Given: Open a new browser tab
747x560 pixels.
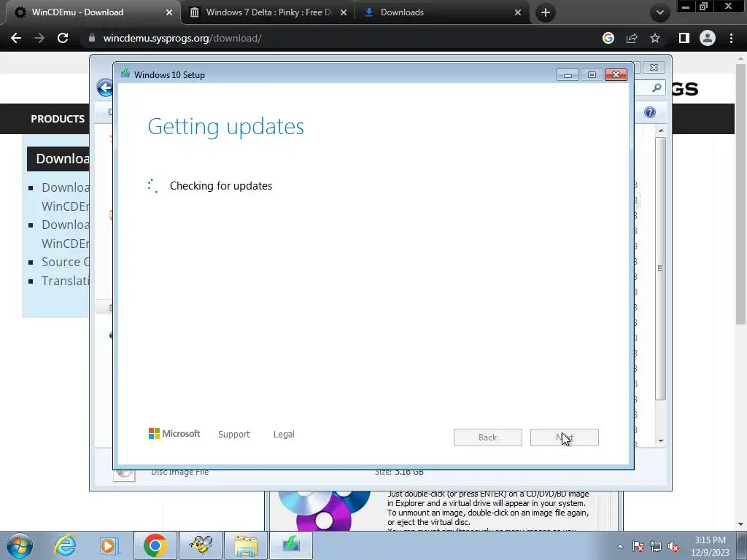Looking at the screenshot, I should (546, 12).
